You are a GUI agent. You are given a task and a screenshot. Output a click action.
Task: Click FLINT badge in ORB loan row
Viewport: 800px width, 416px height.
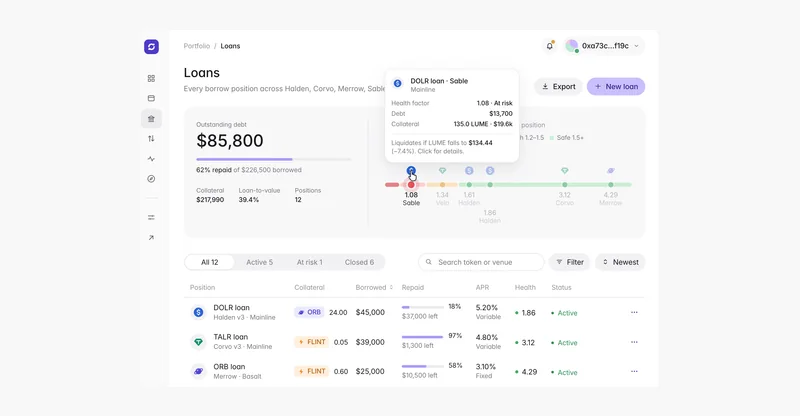(x=312, y=371)
